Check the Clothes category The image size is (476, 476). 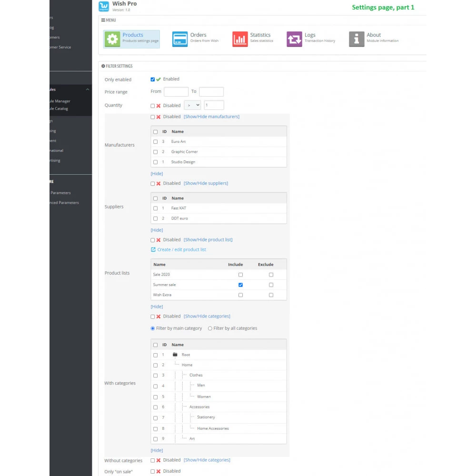156,376
